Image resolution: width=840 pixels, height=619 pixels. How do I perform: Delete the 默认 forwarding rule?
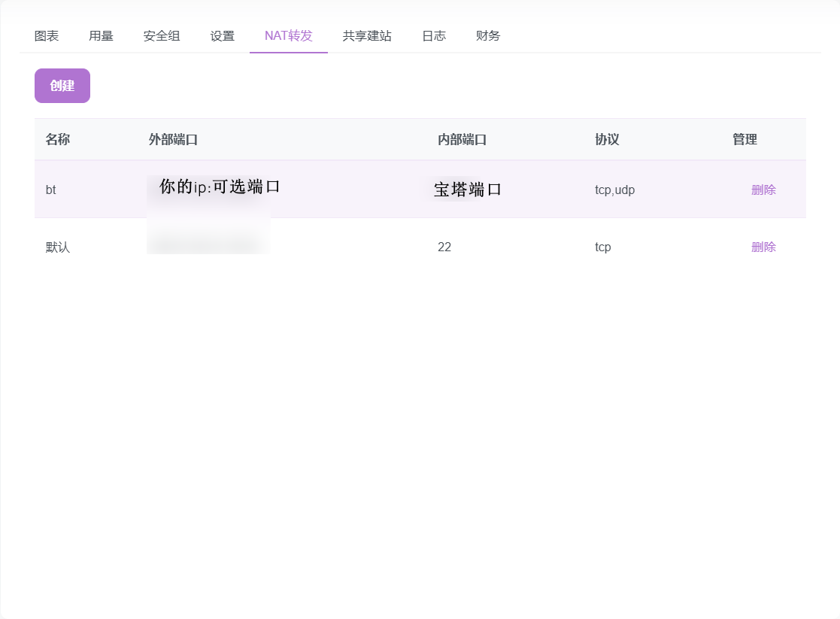coord(763,247)
